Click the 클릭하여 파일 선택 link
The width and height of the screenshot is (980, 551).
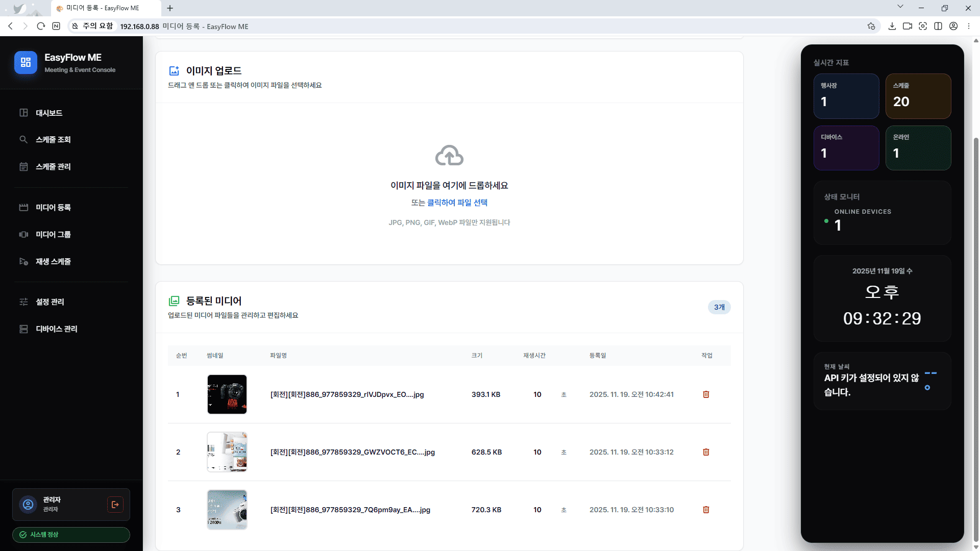(x=457, y=203)
